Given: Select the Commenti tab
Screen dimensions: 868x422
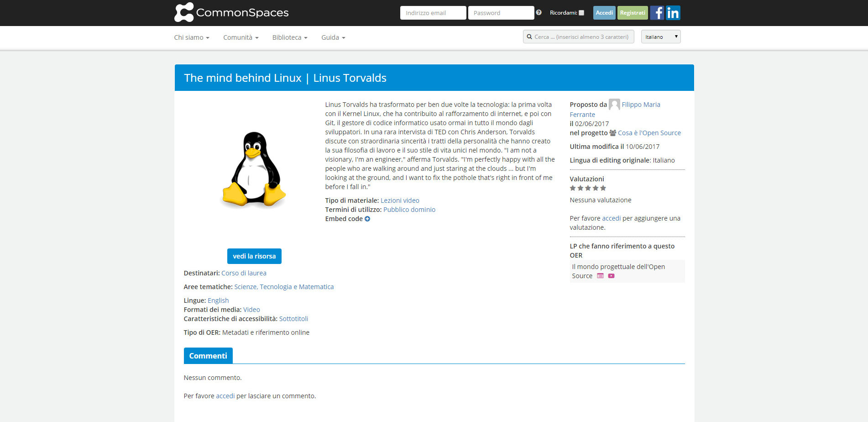Looking at the screenshot, I should click(x=208, y=356).
